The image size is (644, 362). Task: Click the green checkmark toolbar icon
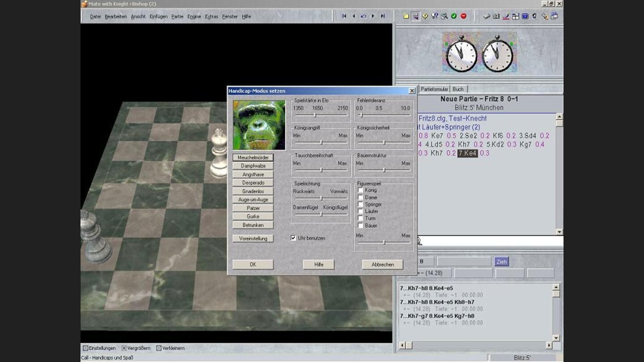click(x=453, y=16)
